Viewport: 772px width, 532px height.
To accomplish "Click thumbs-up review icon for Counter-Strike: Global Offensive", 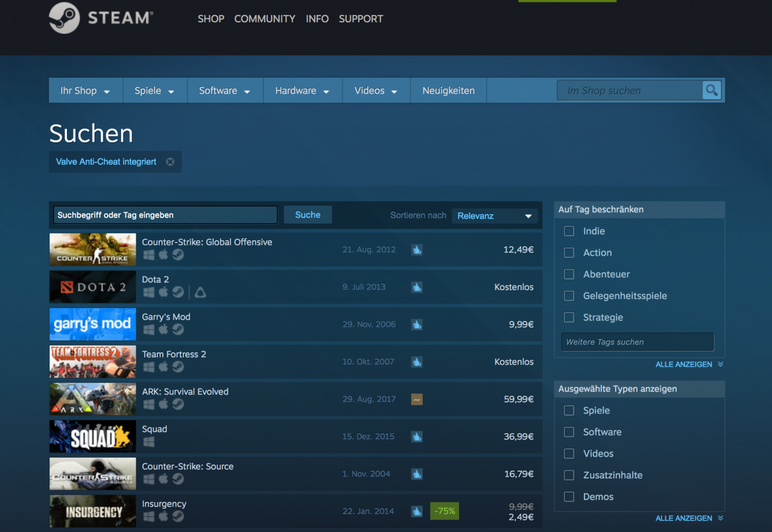I will 417,250.
